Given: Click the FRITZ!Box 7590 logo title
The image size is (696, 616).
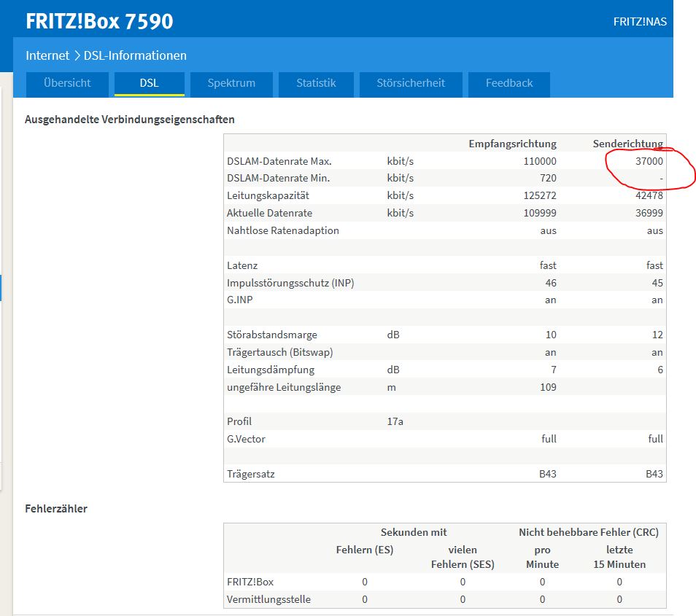Looking at the screenshot, I should pyautogui.click(x=99, y=21).
